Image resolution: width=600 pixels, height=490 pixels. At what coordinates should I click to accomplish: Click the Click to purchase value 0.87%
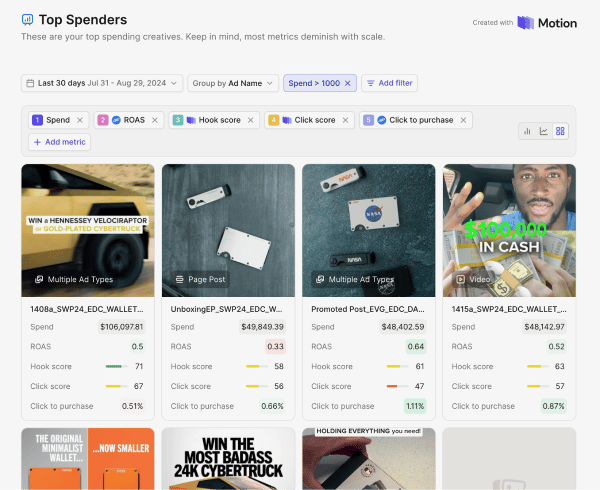tap(553, 406)
